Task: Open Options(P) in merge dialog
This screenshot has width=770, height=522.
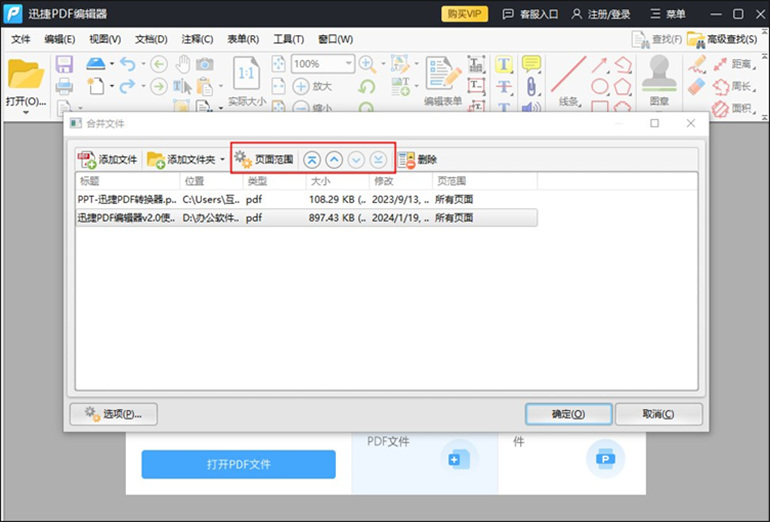Action: [113, 414]
